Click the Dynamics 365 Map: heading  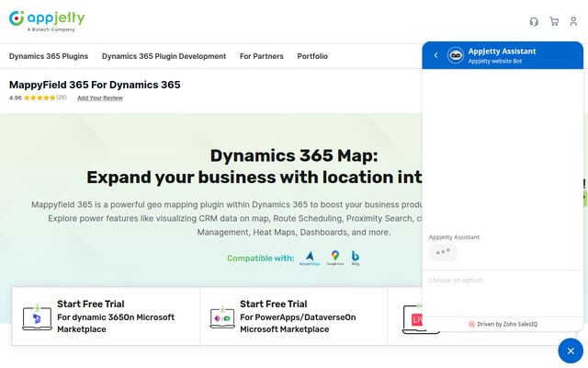click(294, 155)
